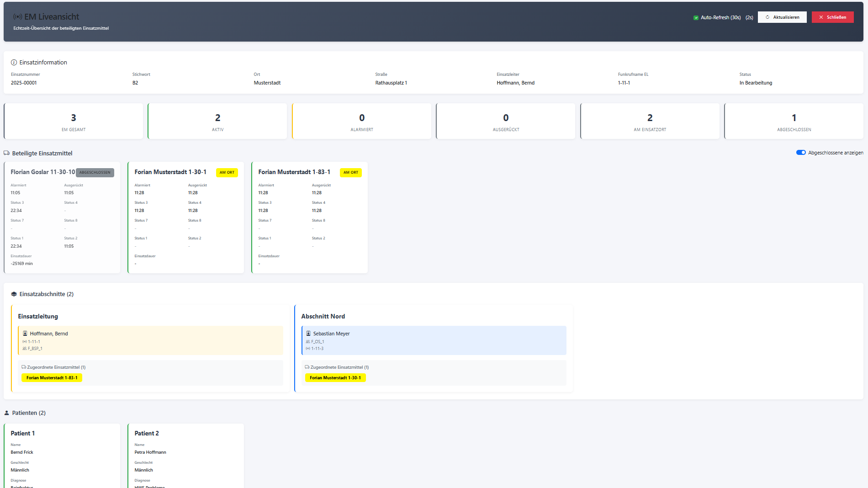
Task: Click the ID badge icon beside Sebastian Meyer
Action: [308, 334]
